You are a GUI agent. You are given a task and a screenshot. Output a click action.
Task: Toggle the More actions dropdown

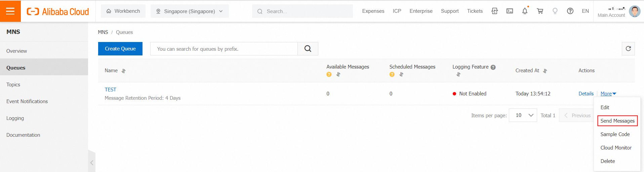(x=608, y=93)
